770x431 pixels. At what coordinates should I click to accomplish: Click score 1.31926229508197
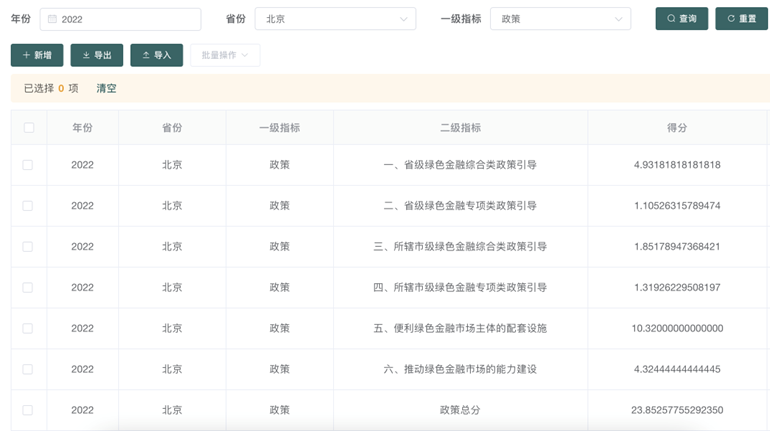pos(677,287)
